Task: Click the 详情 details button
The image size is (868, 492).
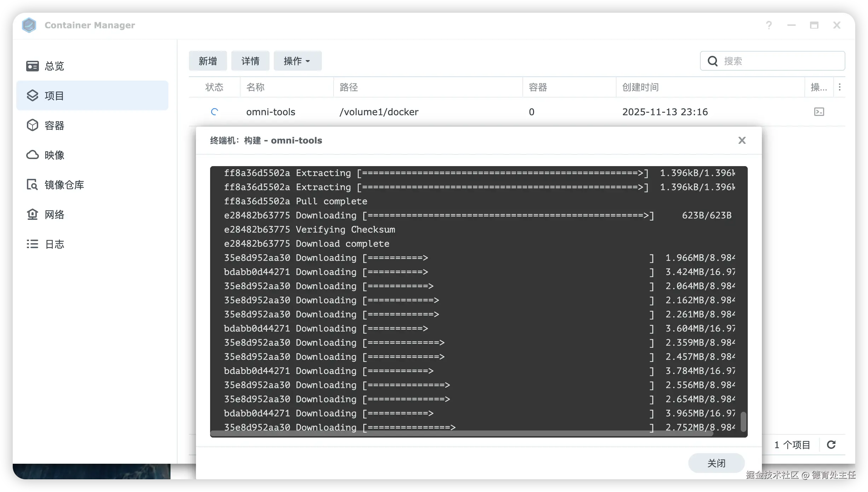Action: coord(250,61)
